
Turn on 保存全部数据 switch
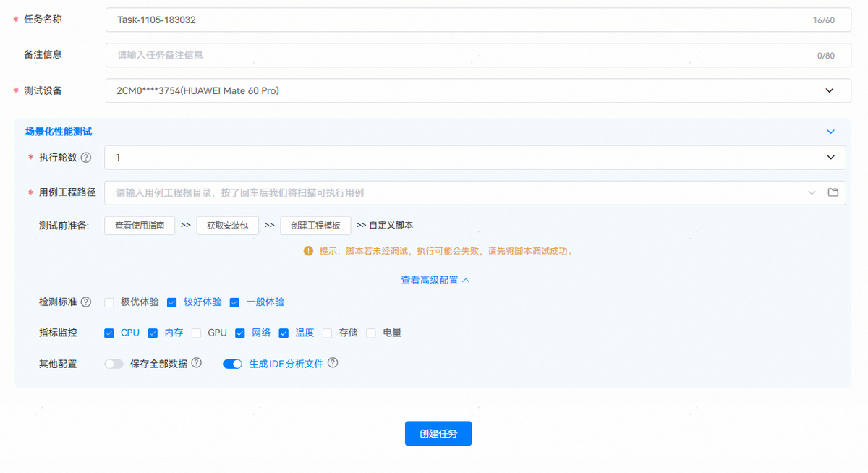[114, 365]
